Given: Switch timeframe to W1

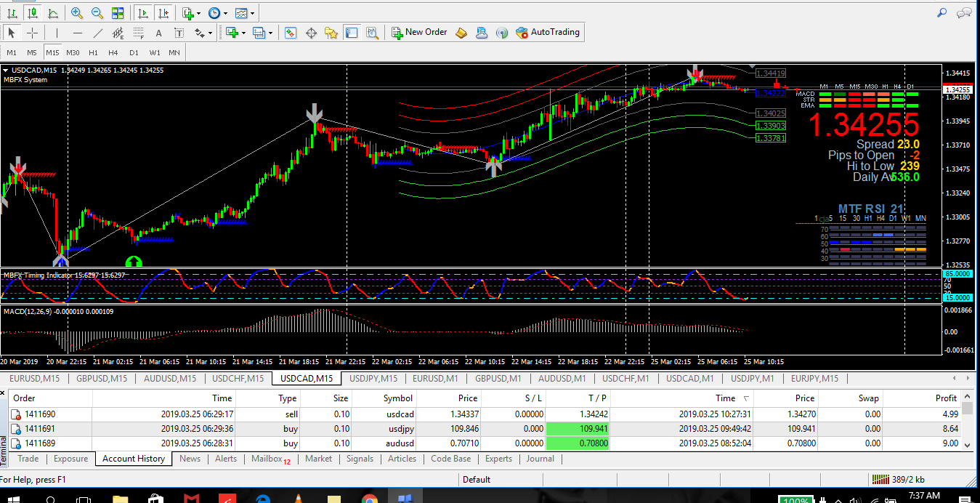Looking at the screenshot, I should tap(155, 52).
